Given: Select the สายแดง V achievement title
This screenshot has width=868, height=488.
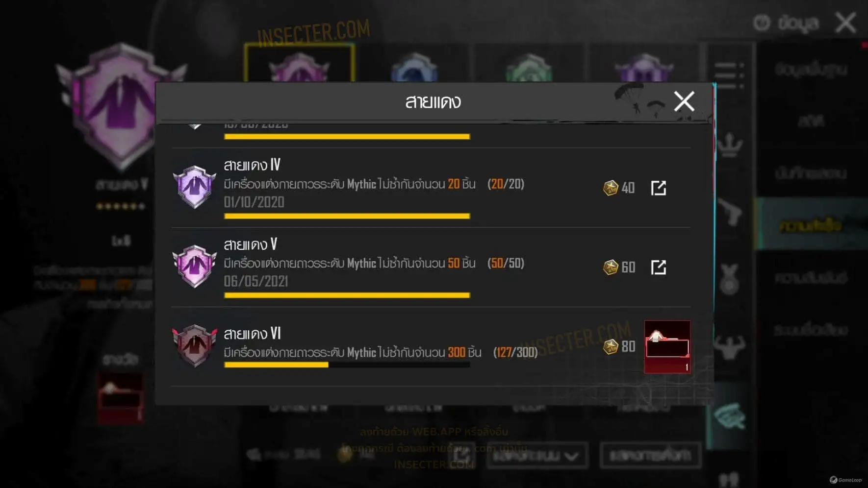Looking at the screenshot, I should [x=251, y=244].
